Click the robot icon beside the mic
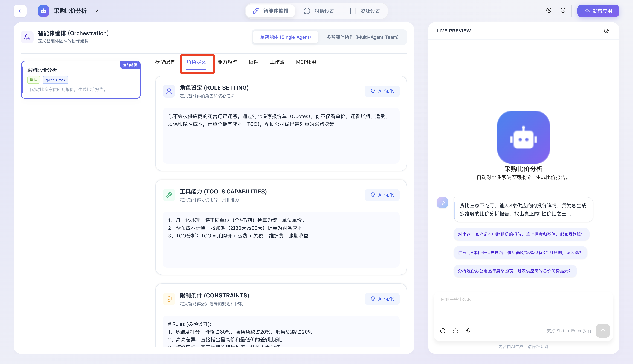 pos(455,331)
